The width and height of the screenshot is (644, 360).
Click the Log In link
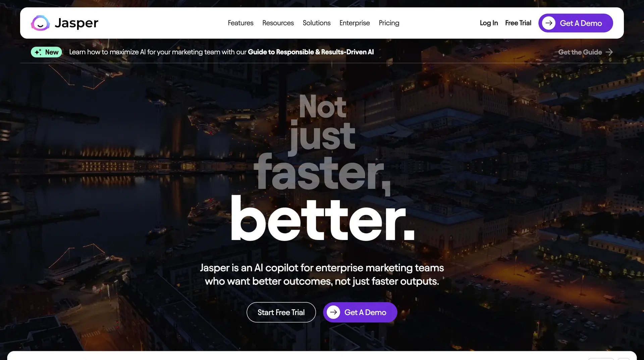[489, 23]
